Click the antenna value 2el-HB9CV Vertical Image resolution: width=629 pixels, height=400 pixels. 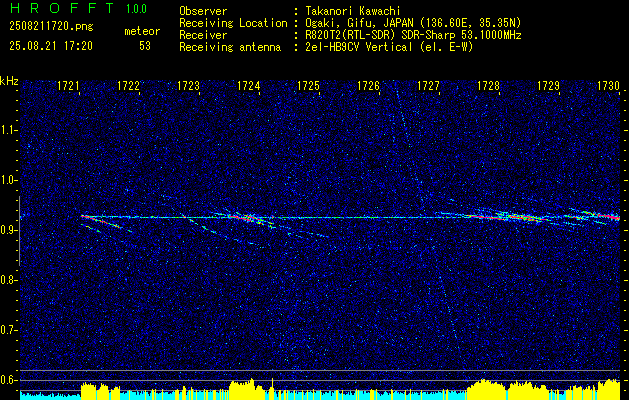pyautogui.click(x=359, y=47)
